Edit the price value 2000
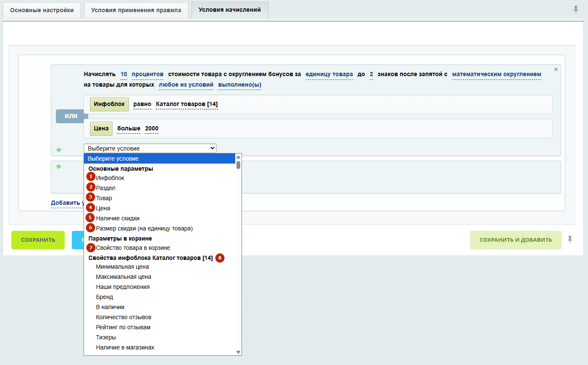The image size is (588, 365). [152, 128]
